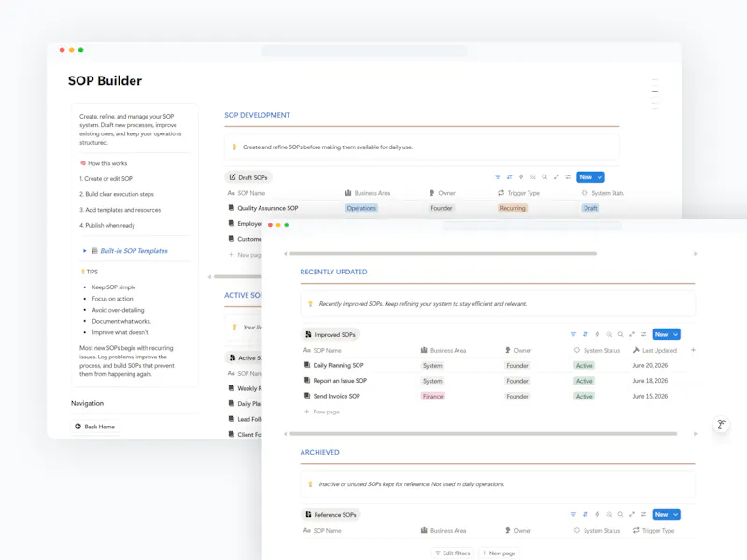Click the Back Home arrow icon

click(x=78, y=427)
